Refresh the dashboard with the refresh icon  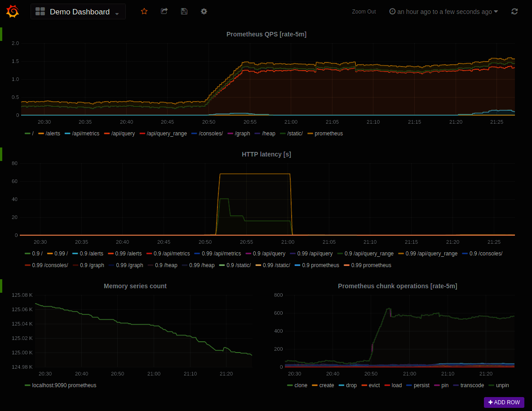514,11
